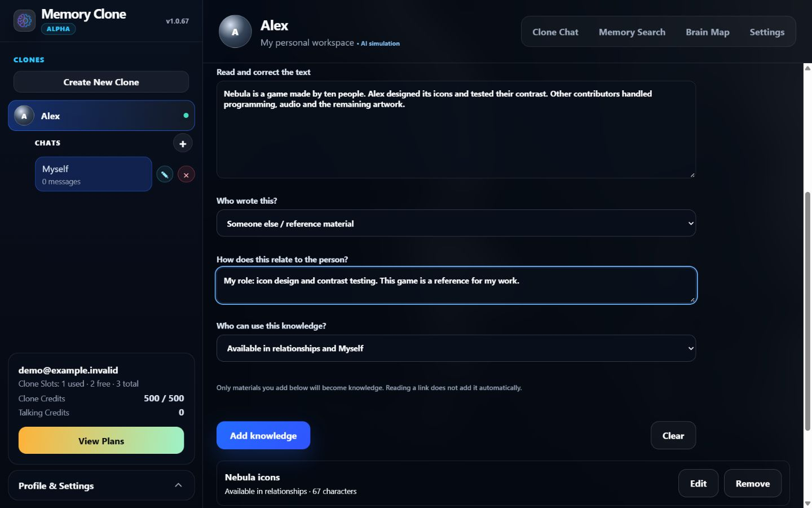Click the 'My personal workspace' subtitle
Screen dimensions: 812x508
(x=307, y=42)
